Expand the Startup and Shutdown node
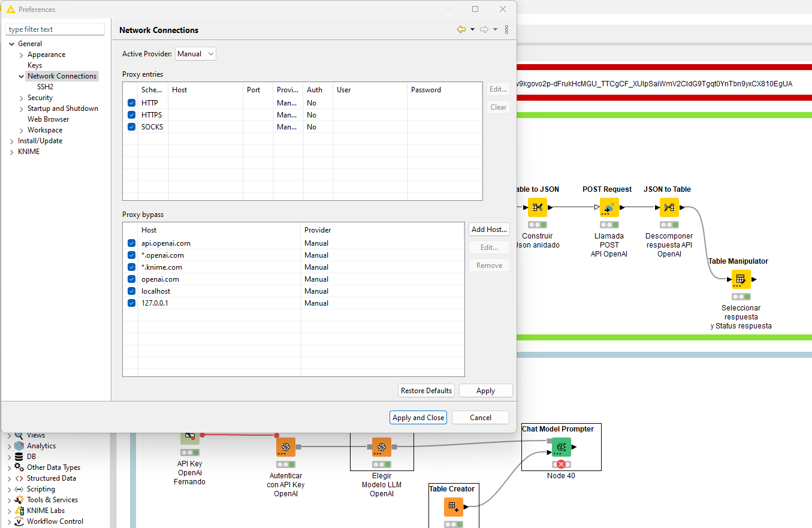812x528 pixels. (21, 108)
